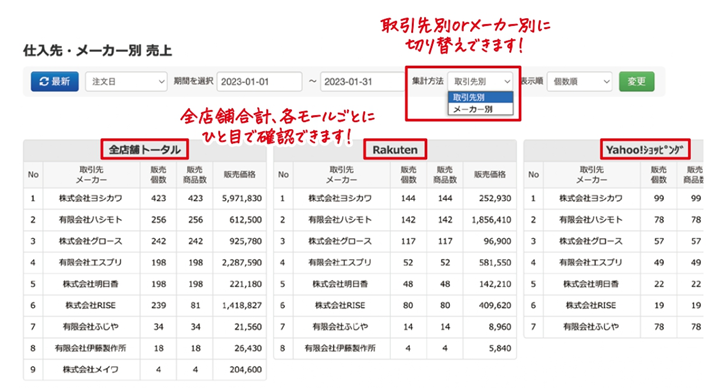
Task: Click 販売個数 column header in Rakuten table
Action: pos(408,174)
